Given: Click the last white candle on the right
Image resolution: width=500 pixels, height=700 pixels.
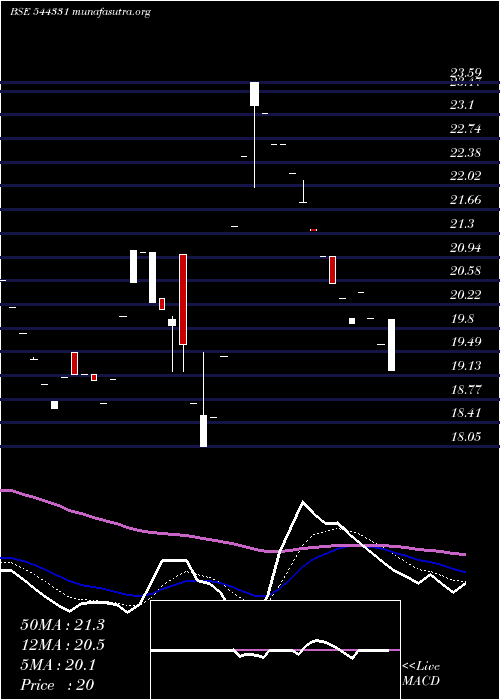Looking at the screenshot, I should (392, 345).
